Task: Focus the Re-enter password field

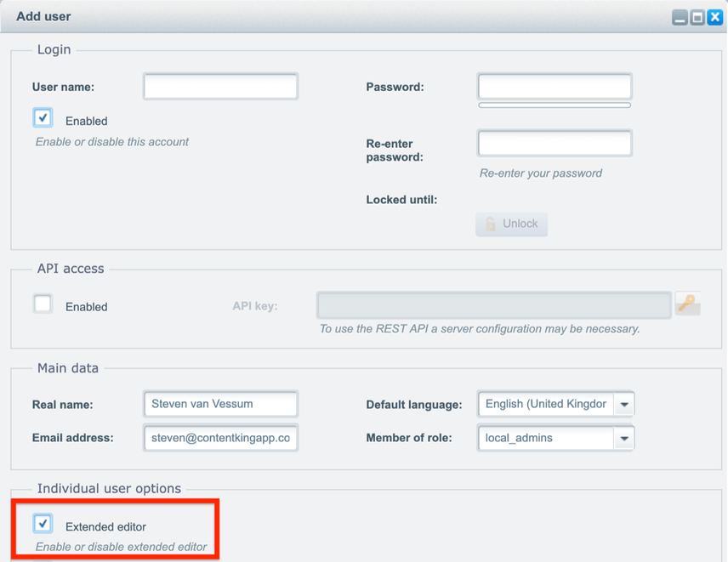Action: pyautogui.click(x=555, y=143)
